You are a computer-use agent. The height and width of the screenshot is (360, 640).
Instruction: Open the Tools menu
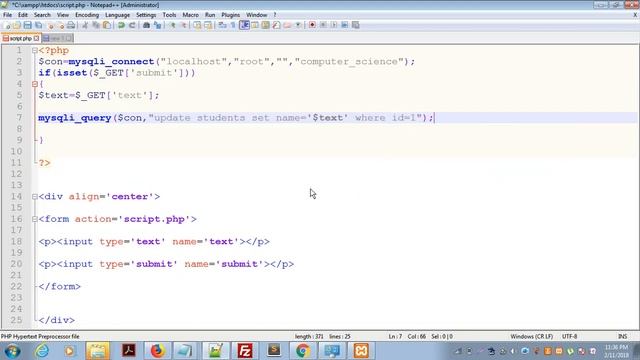(x=169, y=15)
